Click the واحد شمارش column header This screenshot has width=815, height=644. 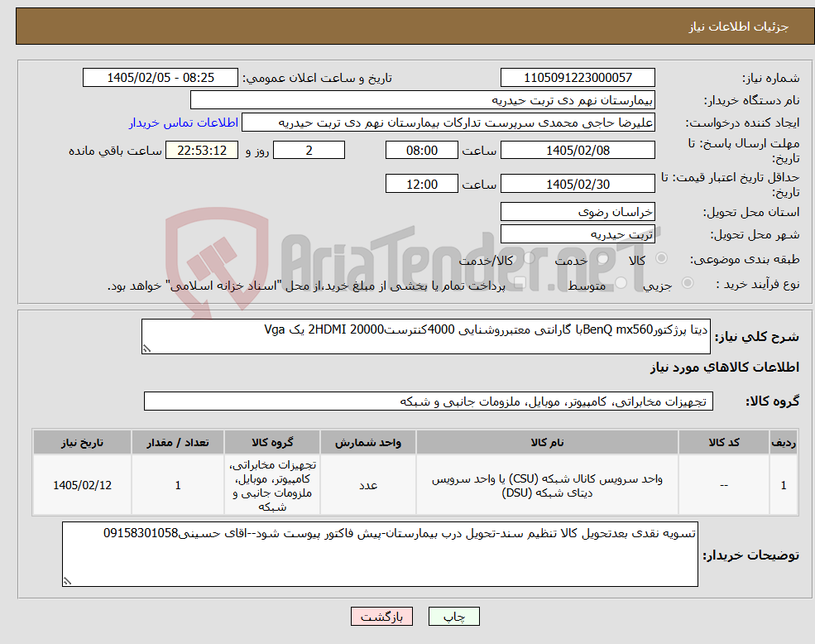pyautogui.click(x=368, y=442)
